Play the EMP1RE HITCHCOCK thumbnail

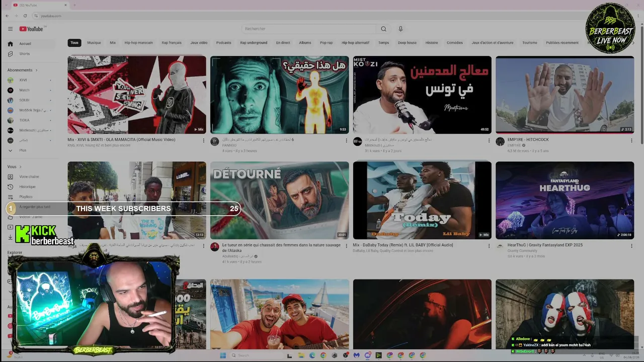[565, 95]
